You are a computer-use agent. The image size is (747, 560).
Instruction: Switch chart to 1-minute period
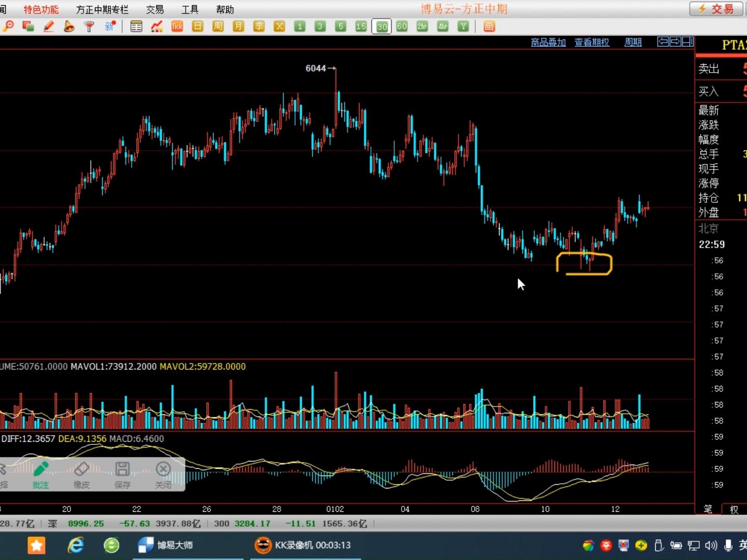[300, 26]
